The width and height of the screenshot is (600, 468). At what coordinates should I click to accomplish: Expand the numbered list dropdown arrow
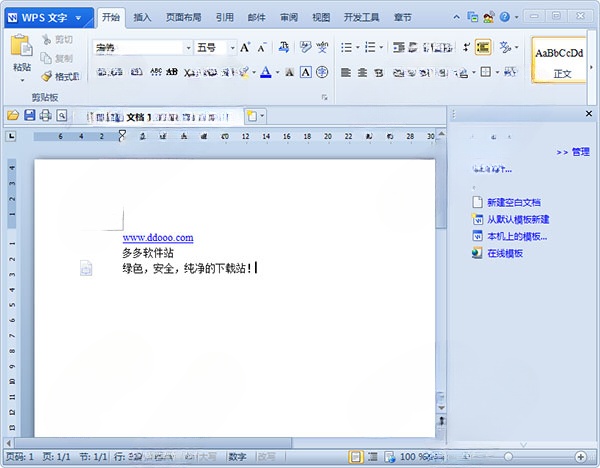pyautogui.click(x=381, y=47)
